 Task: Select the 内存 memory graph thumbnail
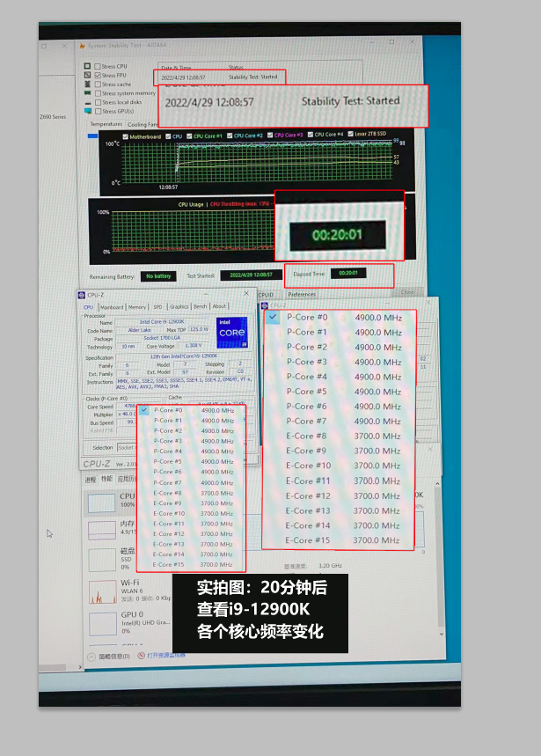102,530
